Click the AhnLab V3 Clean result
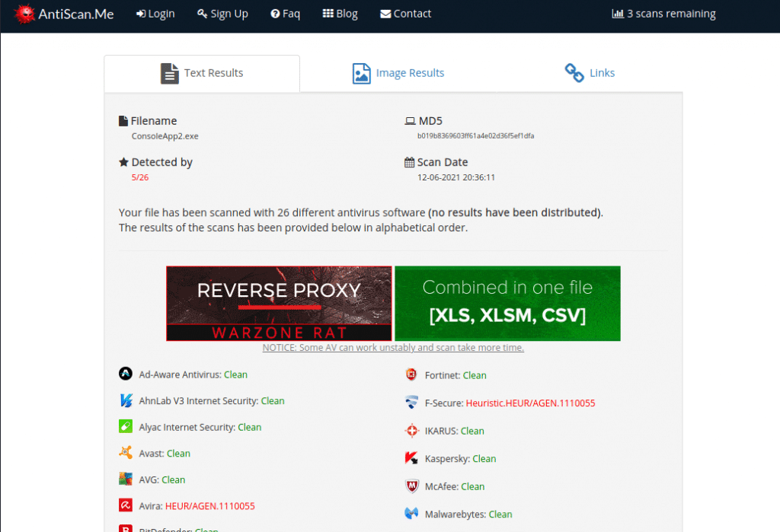The width and height of the screenshot is (780, 532). point(273,401)
